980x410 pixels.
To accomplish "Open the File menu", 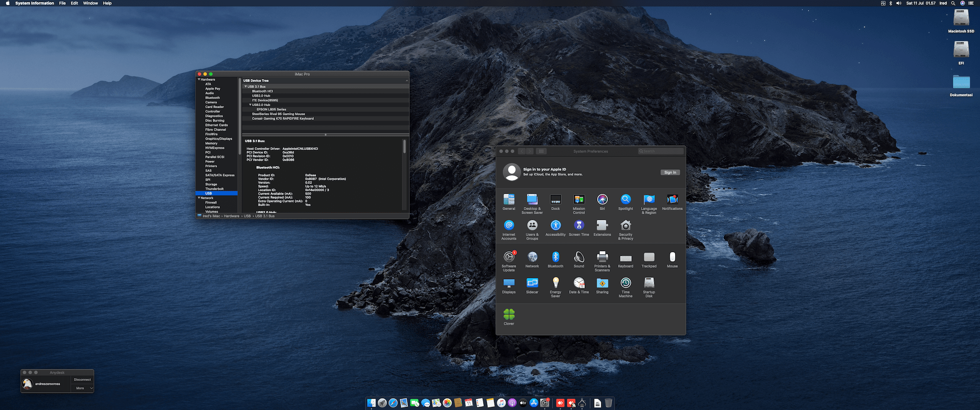I will pos(62,3).
